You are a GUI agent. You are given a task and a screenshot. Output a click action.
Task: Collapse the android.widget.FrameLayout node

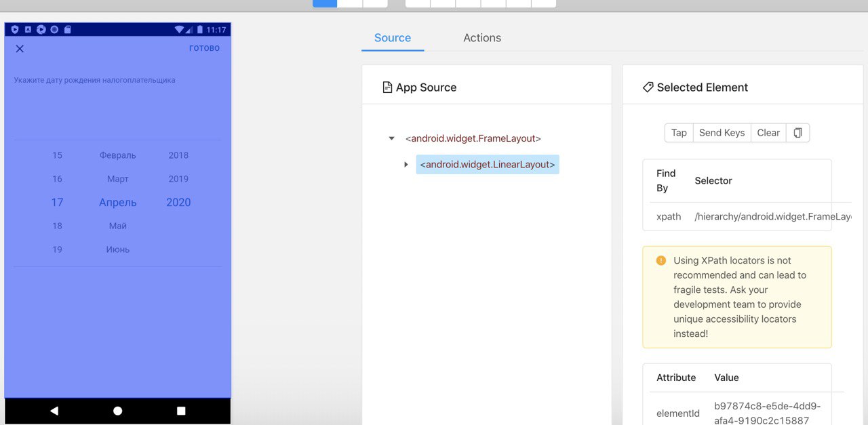(x=391, y=138)
